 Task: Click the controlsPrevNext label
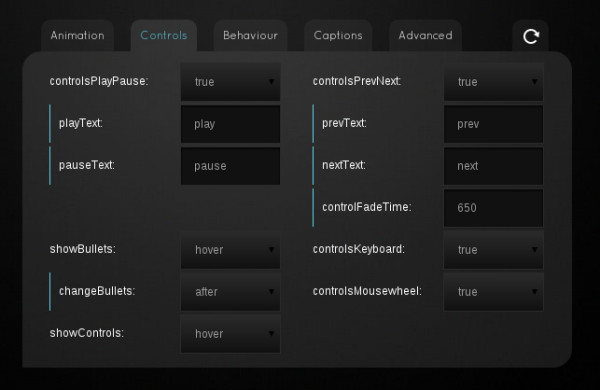coord(357,81)
